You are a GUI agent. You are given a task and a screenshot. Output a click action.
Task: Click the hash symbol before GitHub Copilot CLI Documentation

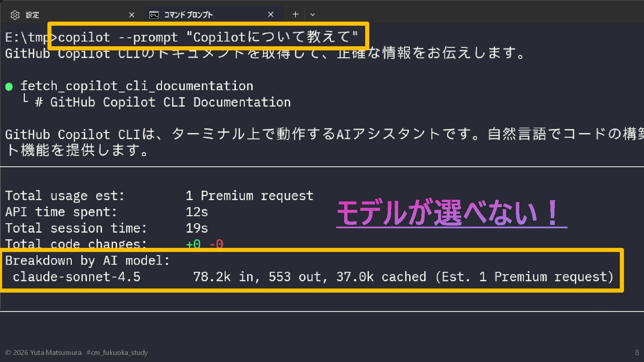point(39,102)
